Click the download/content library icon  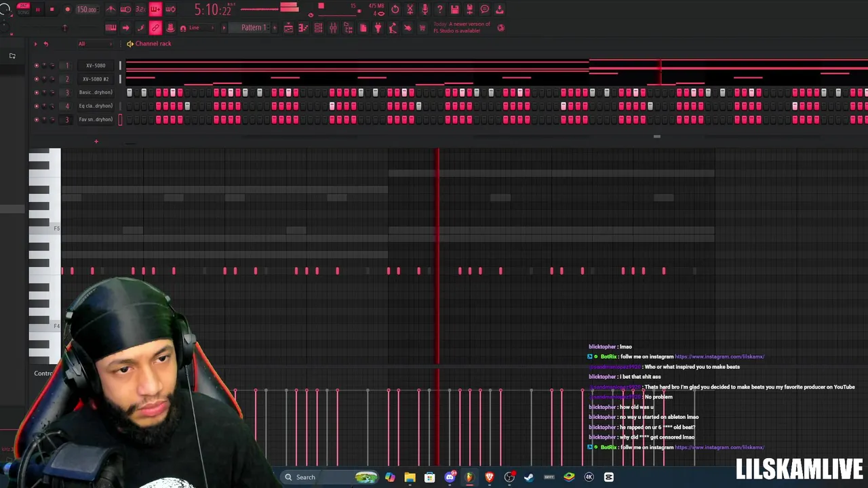click(x=500, y=9)
